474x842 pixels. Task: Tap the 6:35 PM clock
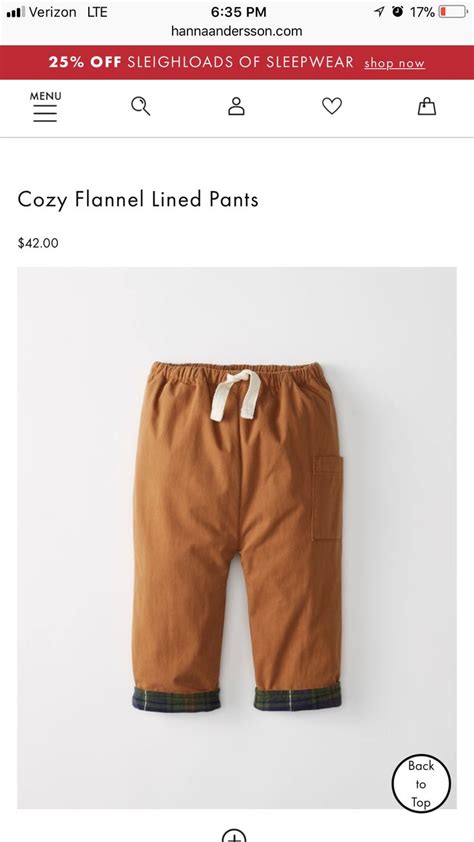(x=238, y=12)
